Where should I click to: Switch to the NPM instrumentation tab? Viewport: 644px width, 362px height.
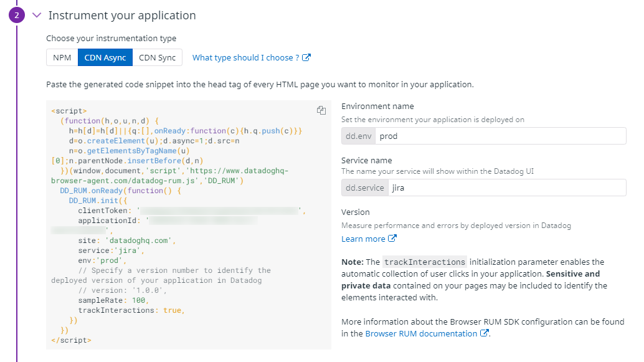coord(62,57)
